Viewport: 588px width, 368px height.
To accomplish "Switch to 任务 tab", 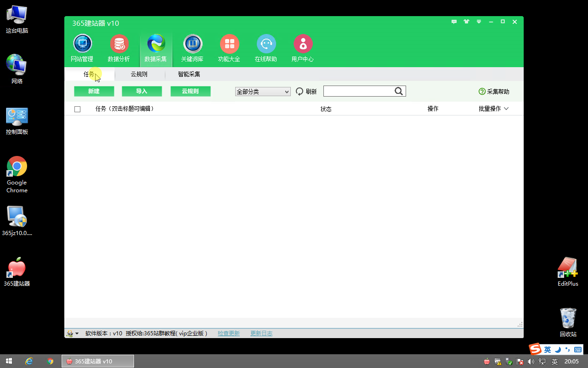I will [x=89, y=74].
